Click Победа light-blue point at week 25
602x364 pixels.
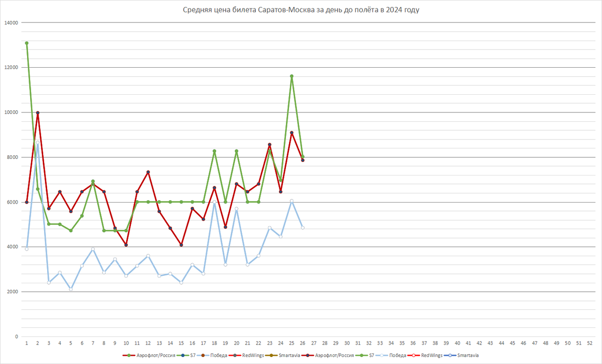click(291, 201)
